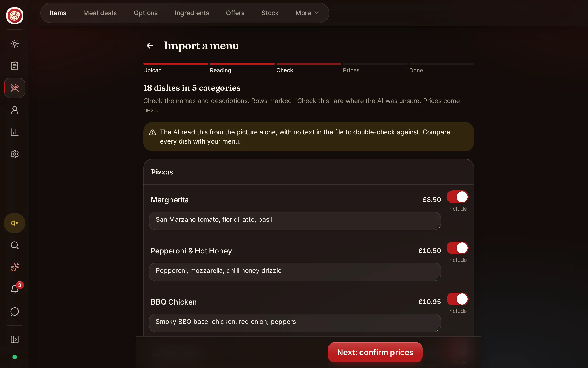This screenshot has height=368, width=588.
Task: Switch to the Items tab
Action: (58, 13)
